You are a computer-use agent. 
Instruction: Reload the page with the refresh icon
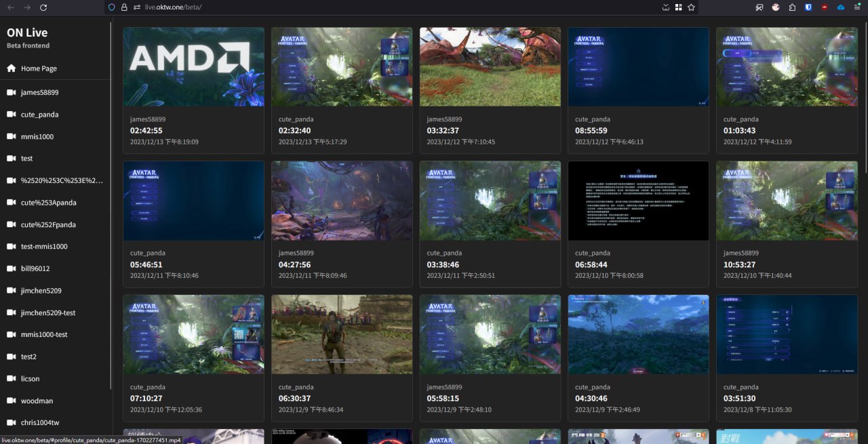(43, 7)
